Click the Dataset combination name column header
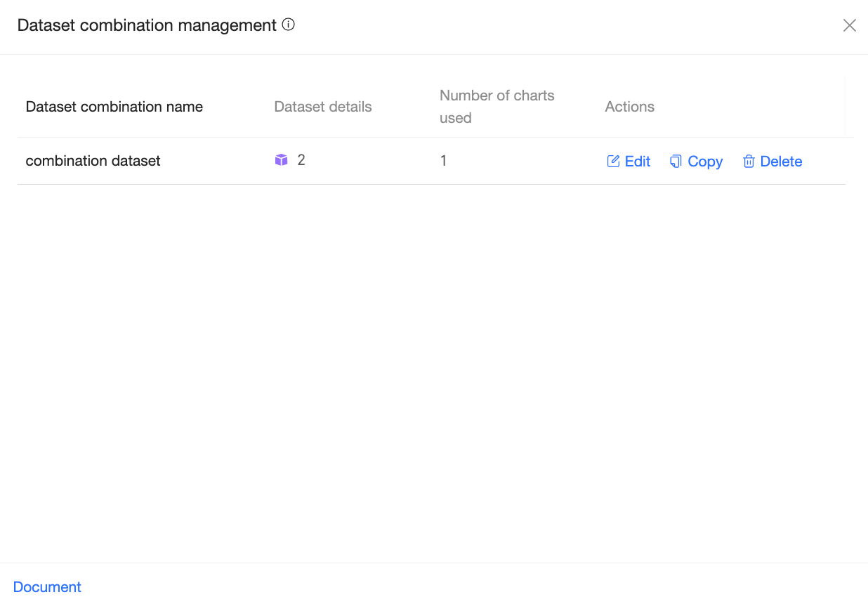 (x=114, y=107)
